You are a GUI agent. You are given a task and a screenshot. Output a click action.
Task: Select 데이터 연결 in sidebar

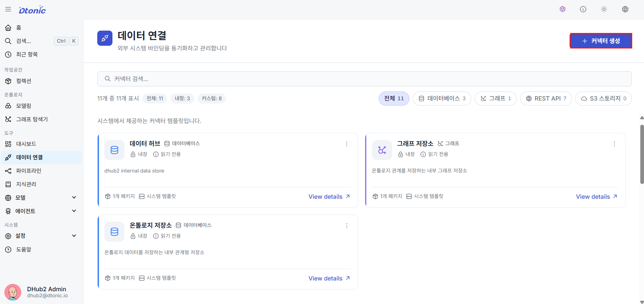tap(41, 157)
